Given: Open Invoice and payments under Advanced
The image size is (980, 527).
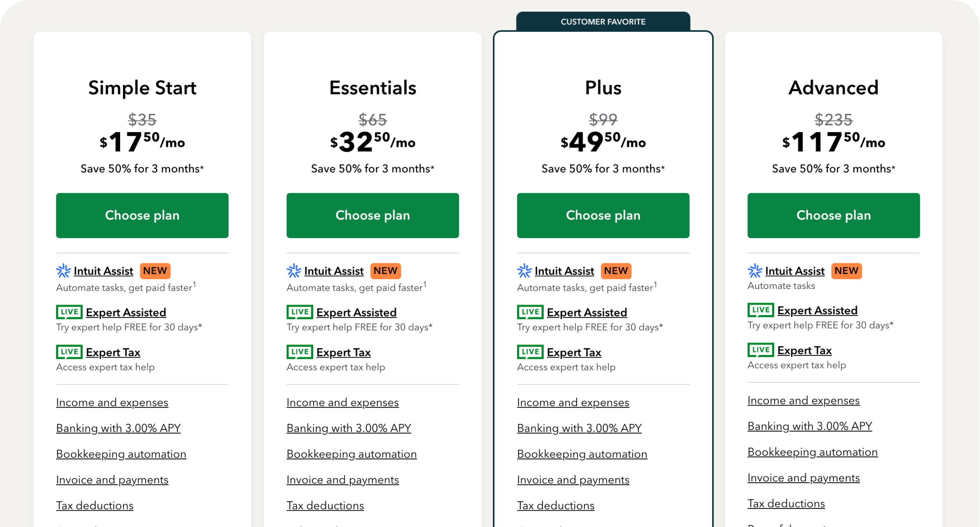Looking at the screenshot, I should pos(804,478).
